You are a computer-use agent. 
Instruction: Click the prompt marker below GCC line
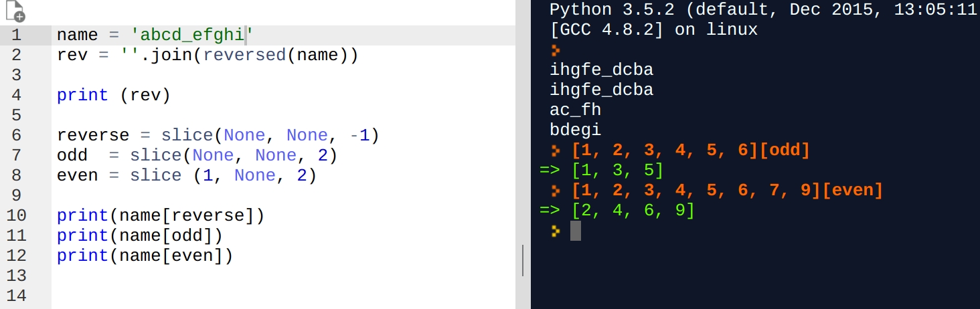pos(556,50)
